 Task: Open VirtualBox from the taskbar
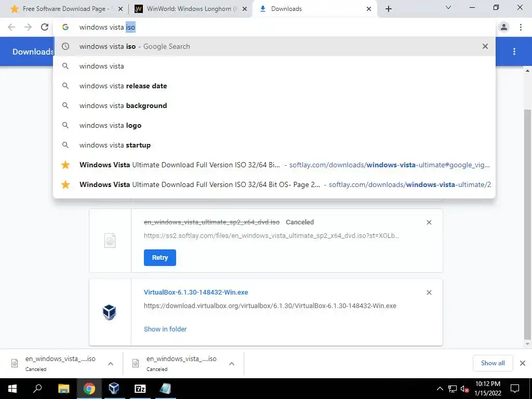pos(114,389)
